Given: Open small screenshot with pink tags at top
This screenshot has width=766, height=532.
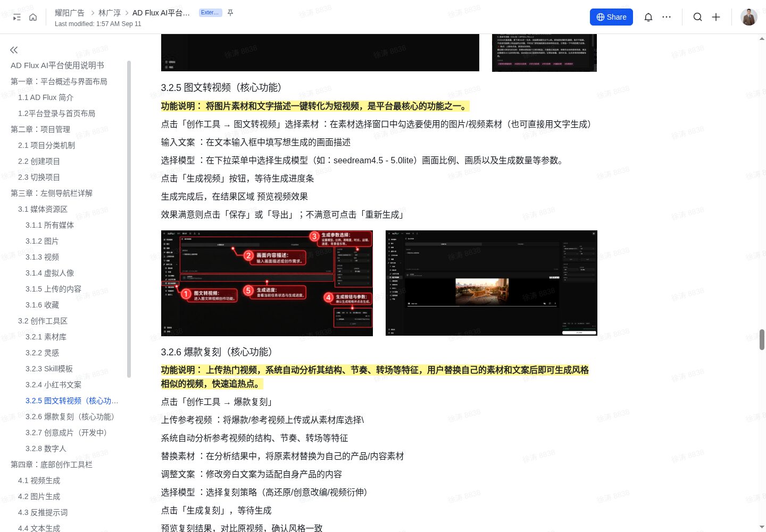Looking at the screenshot, I should [544, 53].
